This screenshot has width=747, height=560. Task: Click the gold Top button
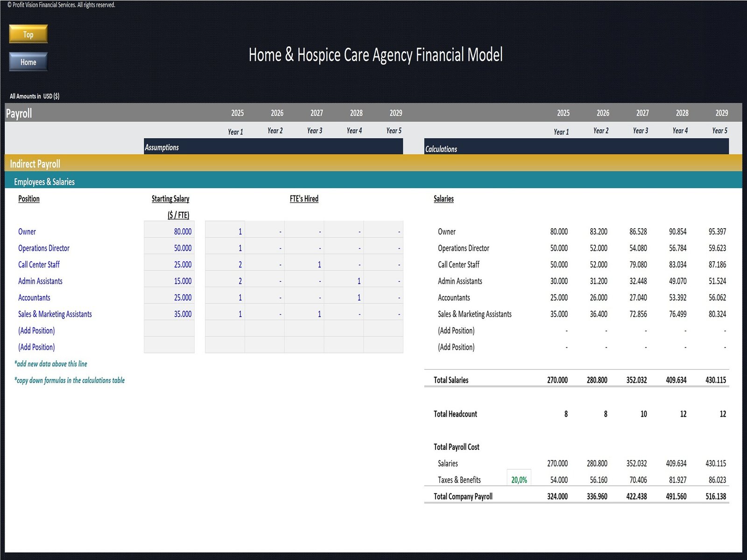pos(28,34)
